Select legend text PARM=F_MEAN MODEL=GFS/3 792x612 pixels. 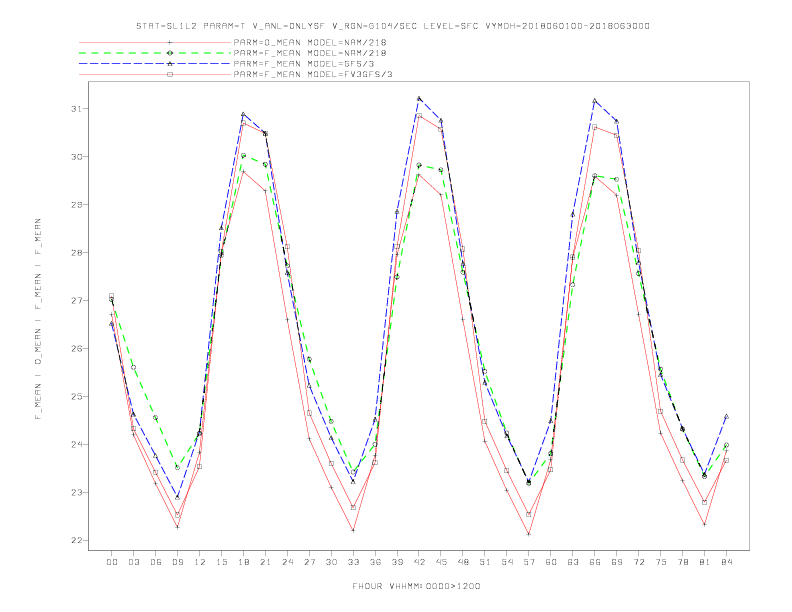pos(304,64)
